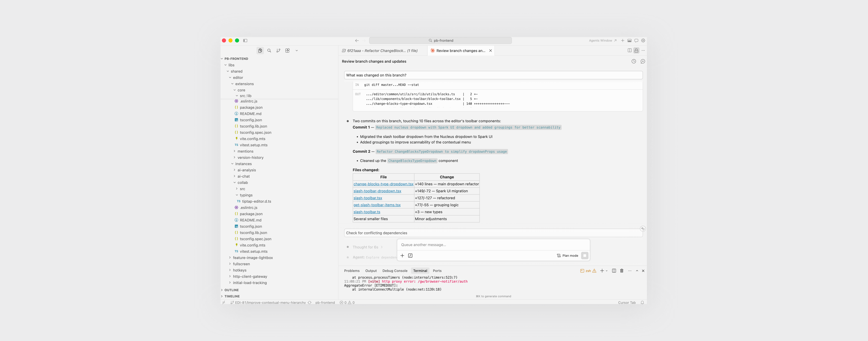Open the new terminal profile dropdown arrow
The height and width of the screenshot is (341, 868).
click(607, 271)
